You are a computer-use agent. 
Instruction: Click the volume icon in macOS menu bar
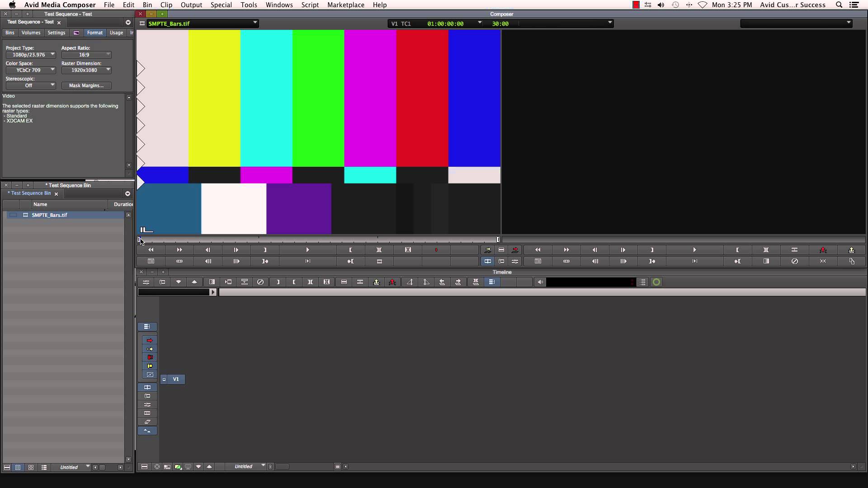(661, 5)
